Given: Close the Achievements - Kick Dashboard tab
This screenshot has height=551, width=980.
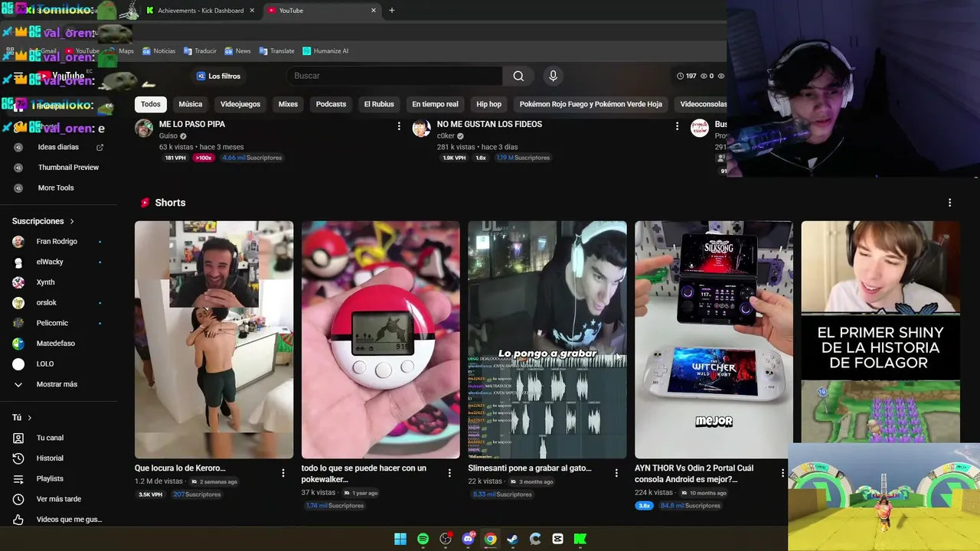Looking at the screenshot, I should [x=252, y=11].
